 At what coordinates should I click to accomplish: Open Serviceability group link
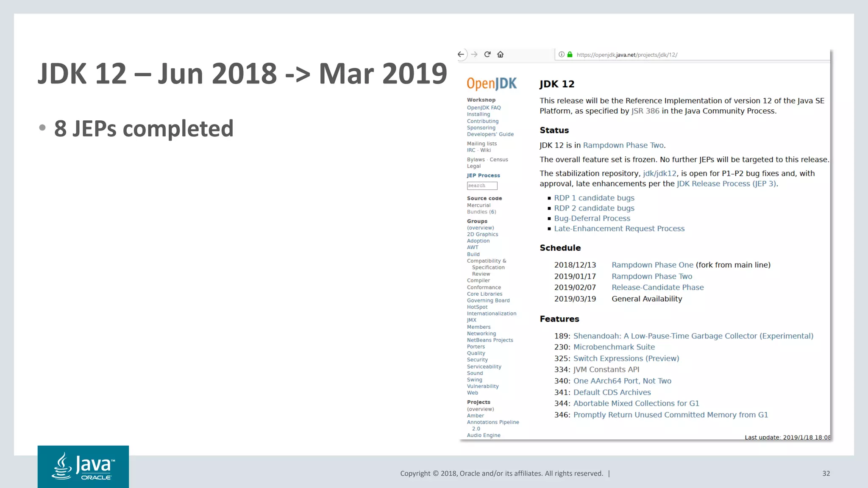(x=484, y=367)
